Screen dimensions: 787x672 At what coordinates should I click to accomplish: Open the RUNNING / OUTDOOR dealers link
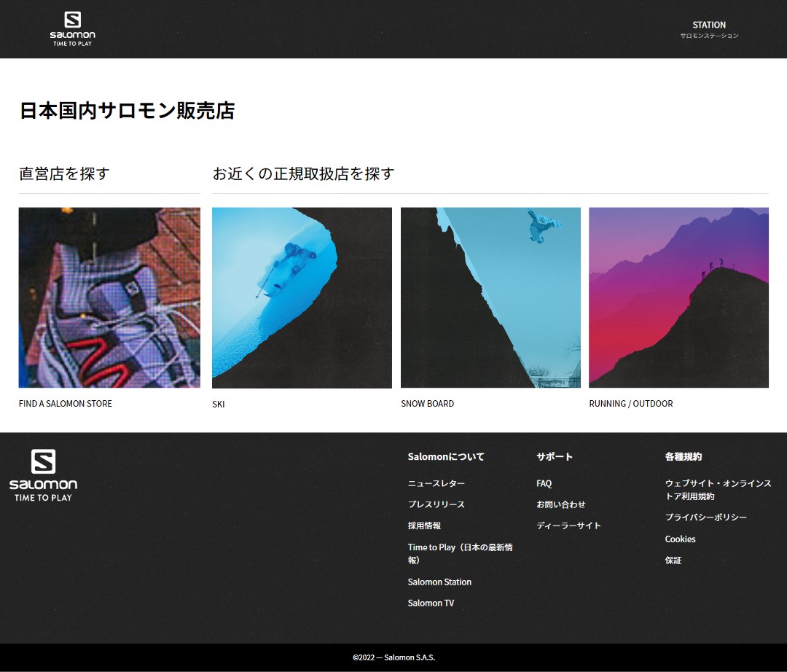tap(631, 404)
